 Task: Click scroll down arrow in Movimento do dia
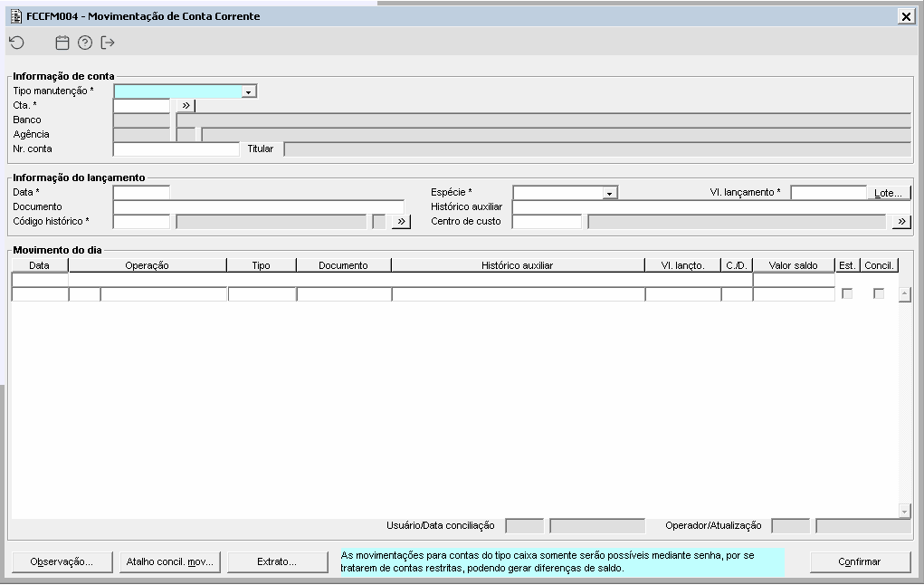[905, 512]
